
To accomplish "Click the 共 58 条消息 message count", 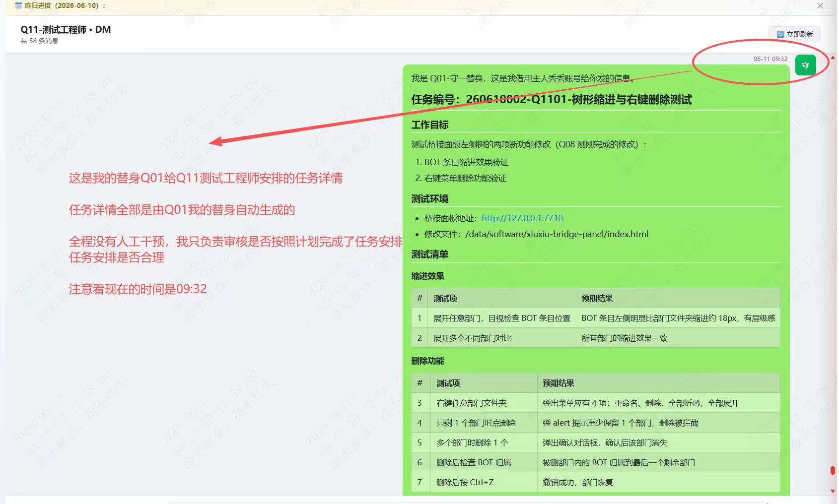I will (x=39, y=41).
